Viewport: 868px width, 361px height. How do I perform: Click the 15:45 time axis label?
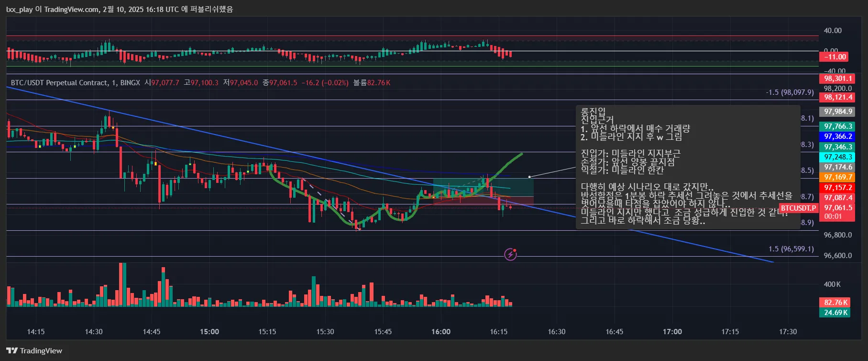pyautogui.click(x=383, y=332)
